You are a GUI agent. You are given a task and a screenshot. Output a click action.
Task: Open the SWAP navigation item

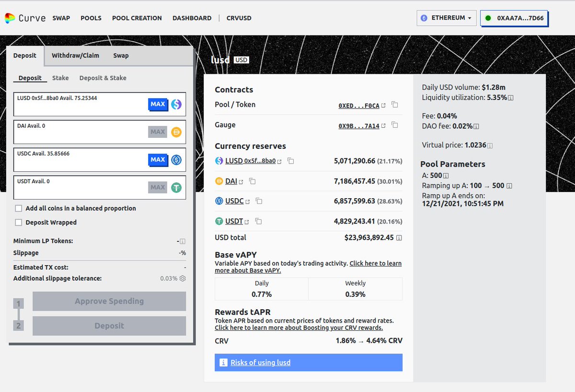(x=61, y=18)
